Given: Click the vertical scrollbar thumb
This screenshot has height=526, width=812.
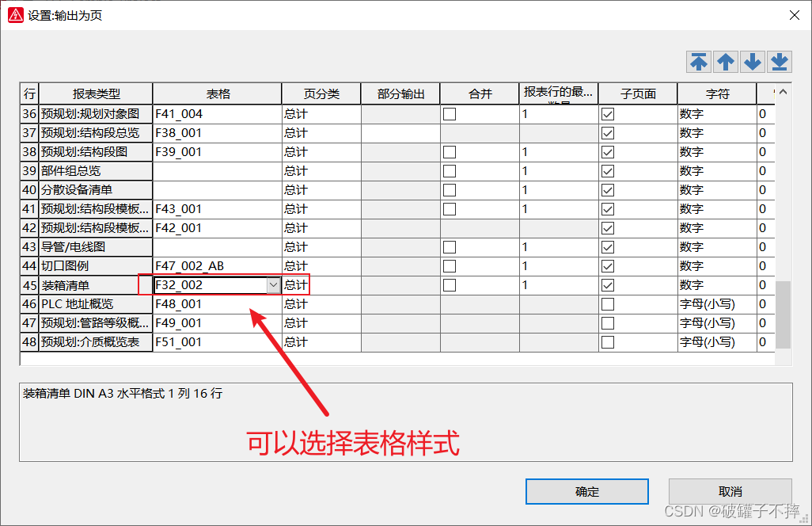Looking at the screenshot, I should click(x=783, y=314).
